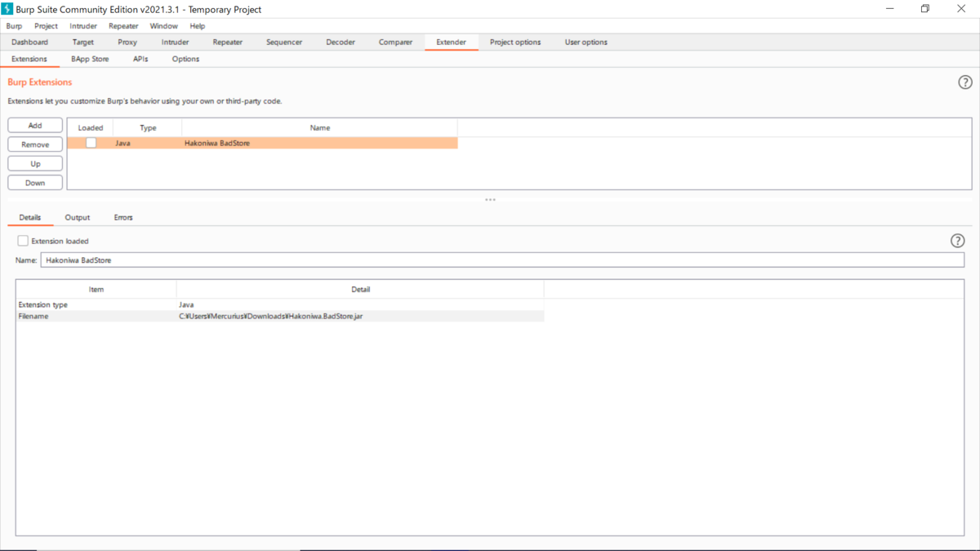980x551 pixels.
Task: Select the Filename row label
Action: (33, 316)
